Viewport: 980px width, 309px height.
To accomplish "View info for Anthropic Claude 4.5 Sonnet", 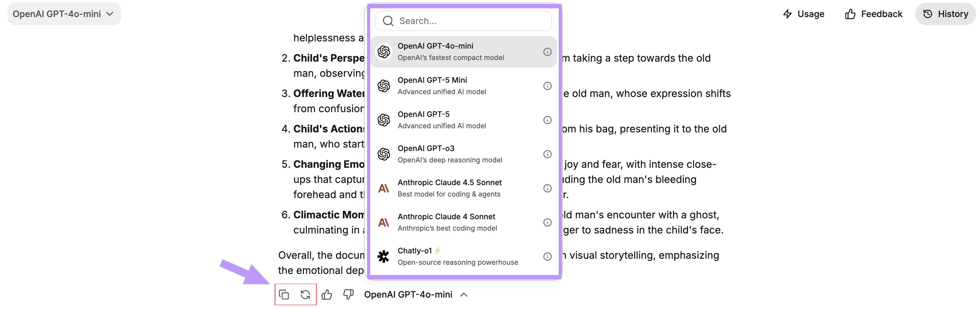I will pos(548,188).
